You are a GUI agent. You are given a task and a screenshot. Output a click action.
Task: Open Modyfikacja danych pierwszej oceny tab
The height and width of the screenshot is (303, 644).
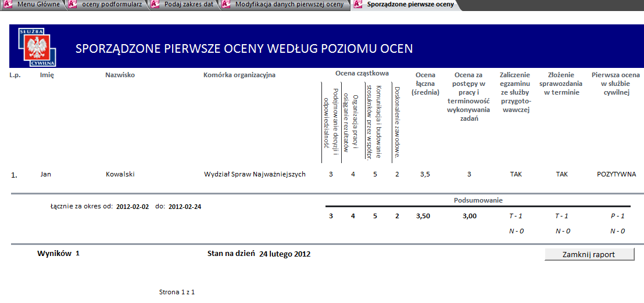286,5
